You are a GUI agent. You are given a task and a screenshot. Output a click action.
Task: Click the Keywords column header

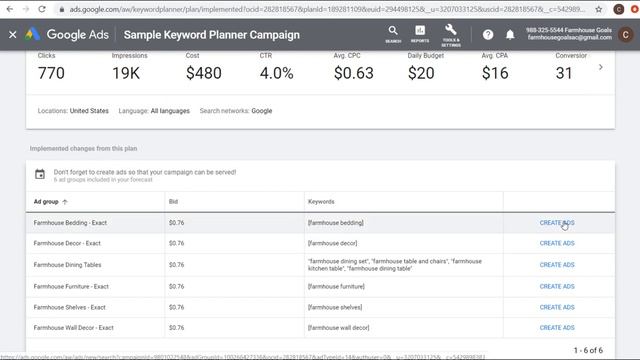point(321,202)
